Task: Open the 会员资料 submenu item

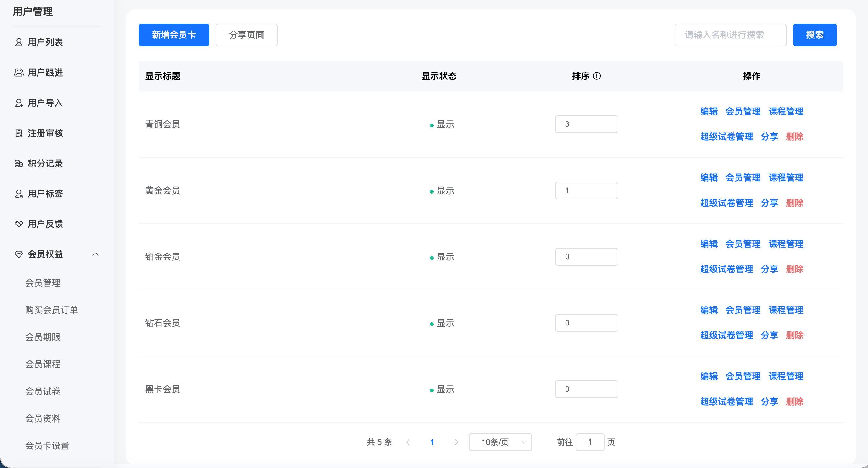Action: [x=43, y=418]
